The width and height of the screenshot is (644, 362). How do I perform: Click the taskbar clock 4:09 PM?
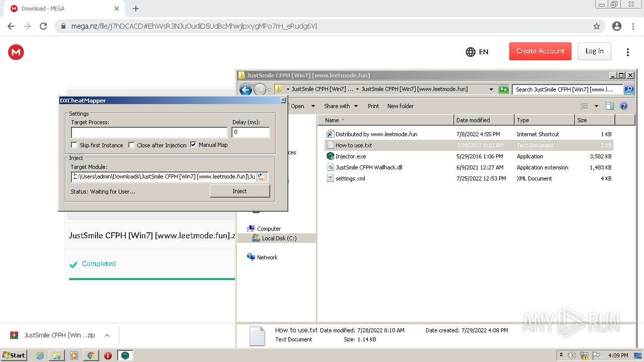tap(618, 355)
